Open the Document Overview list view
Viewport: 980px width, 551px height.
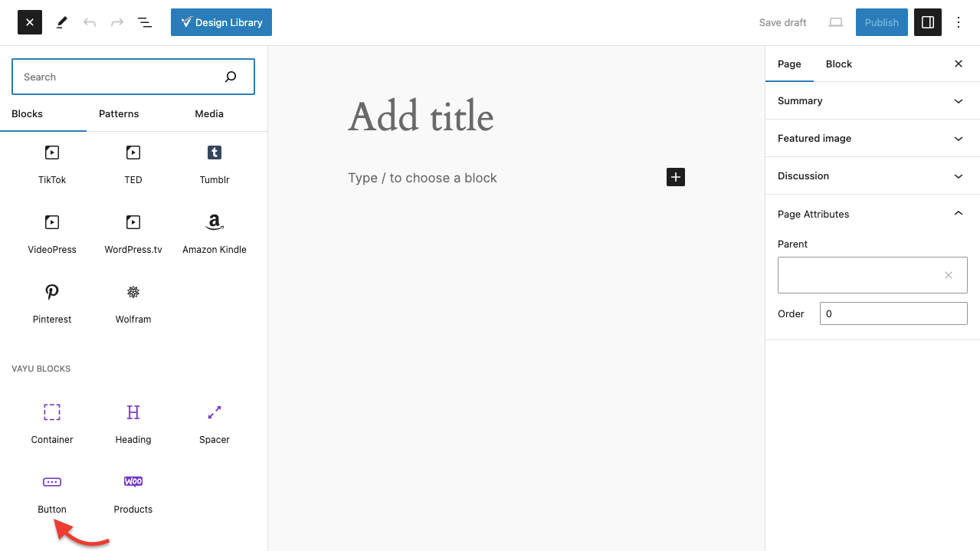145,22
